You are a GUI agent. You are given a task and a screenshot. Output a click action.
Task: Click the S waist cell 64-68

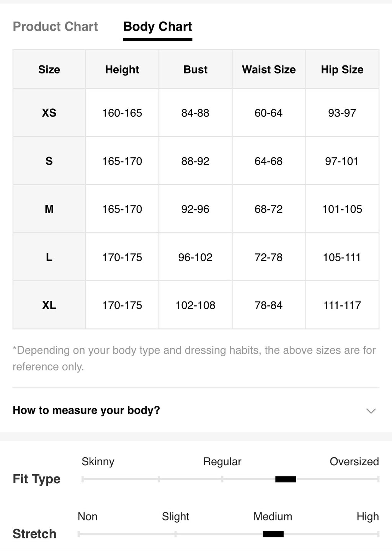coord(269,161)
